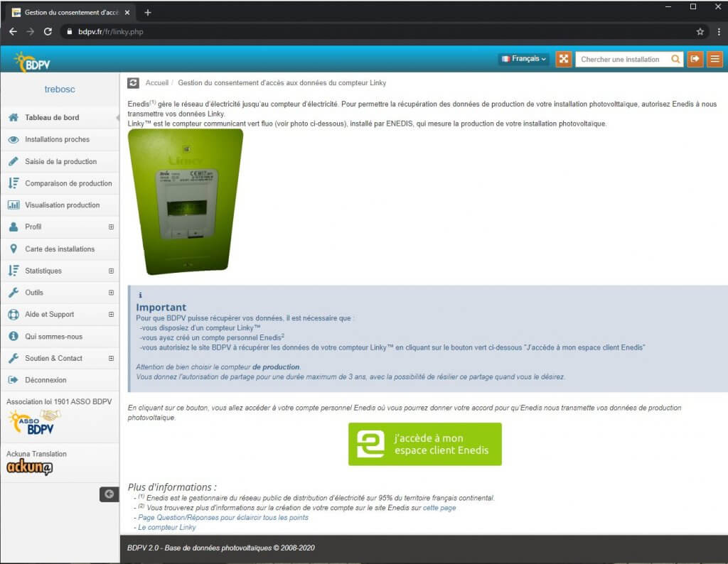Click the user icon beside Profil

click(14, 227)
